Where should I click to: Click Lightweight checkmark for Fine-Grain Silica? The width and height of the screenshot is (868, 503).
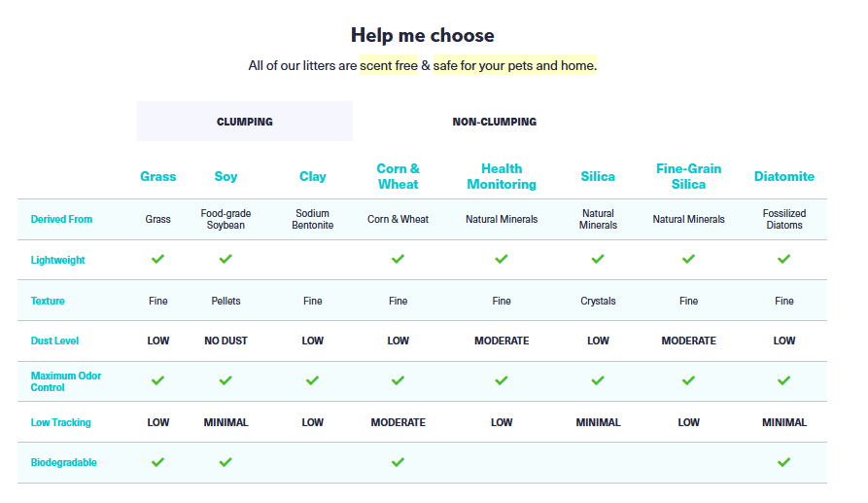(688, 260)
